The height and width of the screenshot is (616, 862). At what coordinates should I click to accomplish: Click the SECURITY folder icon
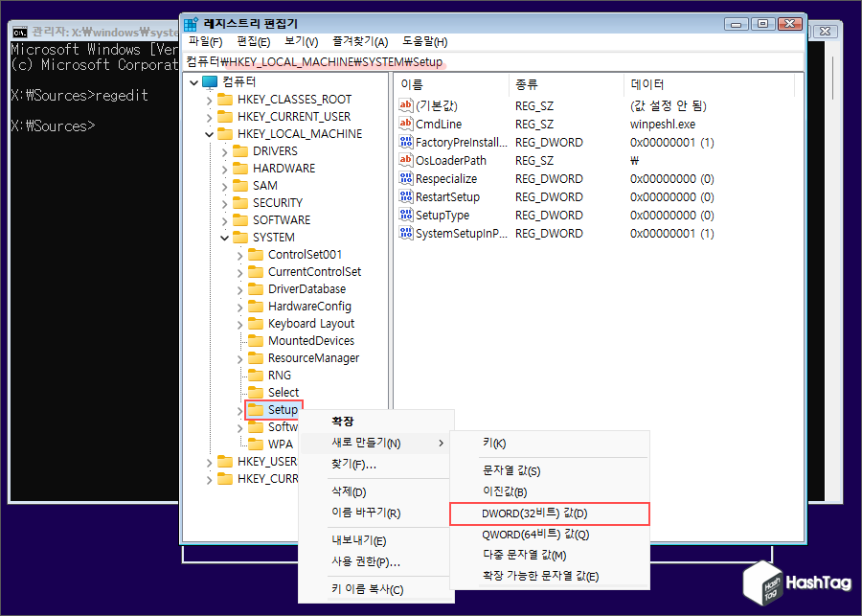click(x=240, y=203)
